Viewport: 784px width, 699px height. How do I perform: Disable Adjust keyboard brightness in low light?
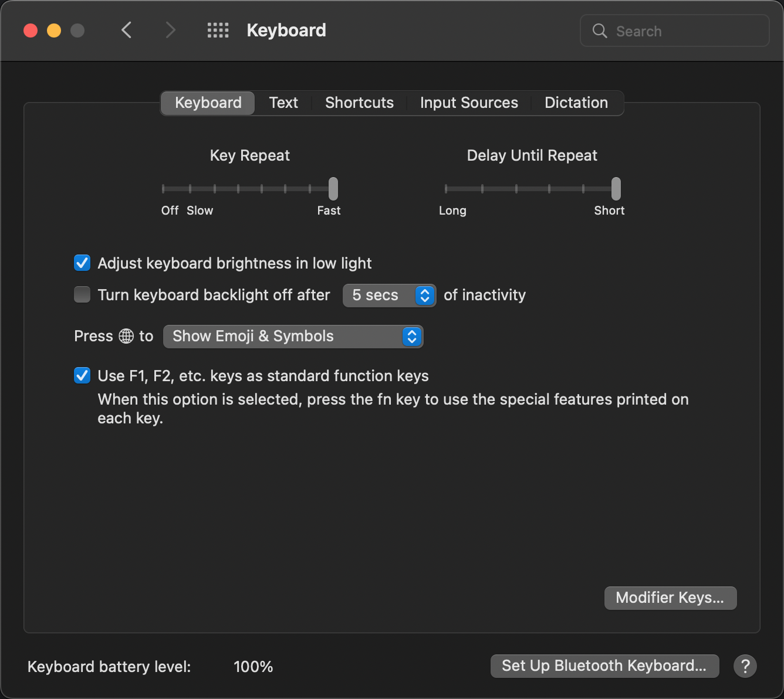coord(82,263)
